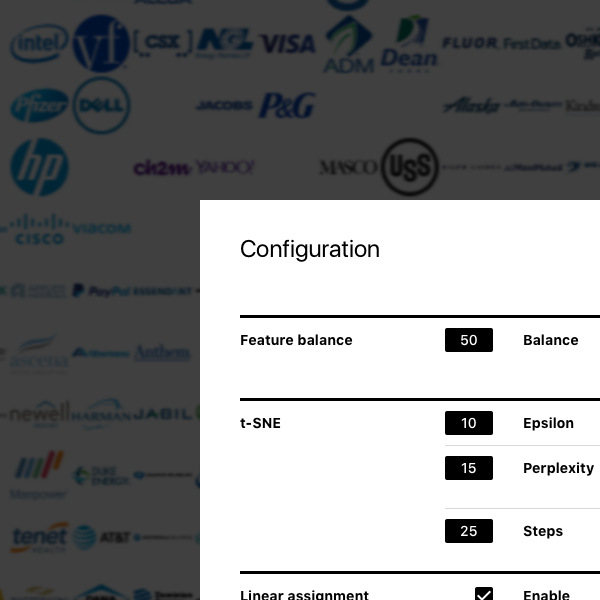Click the Perplexity value field showing 15
Viewport: 600px width, 600px height.
469,468
